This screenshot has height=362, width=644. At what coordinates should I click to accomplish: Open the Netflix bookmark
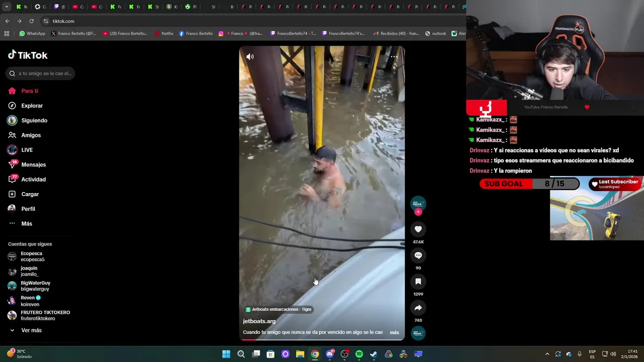[x=163, y=34]
